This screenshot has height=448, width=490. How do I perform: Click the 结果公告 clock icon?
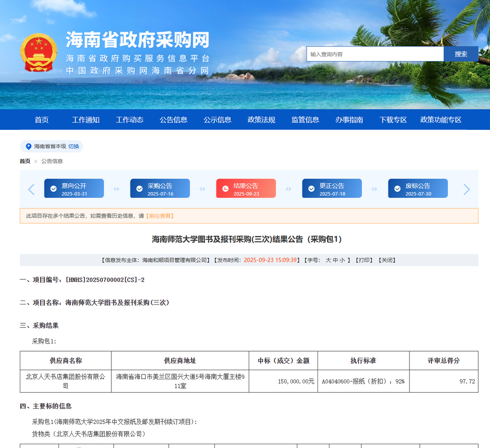pos(225,189)
